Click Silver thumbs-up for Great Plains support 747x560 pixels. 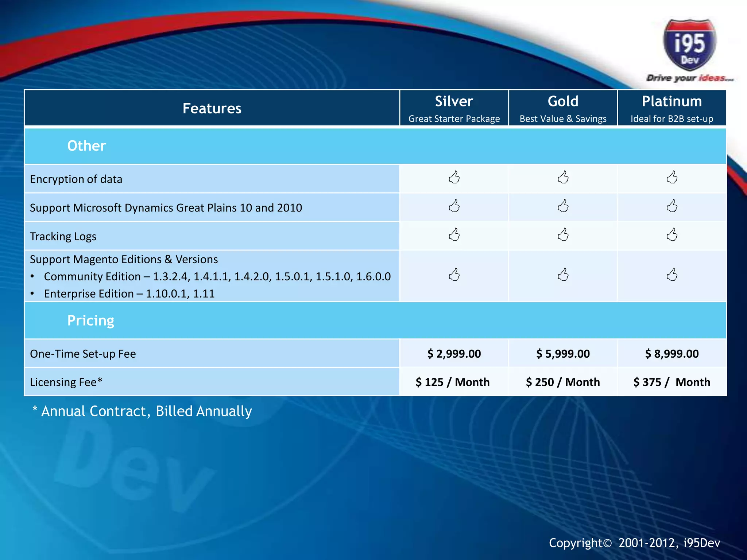pos(454,206)
